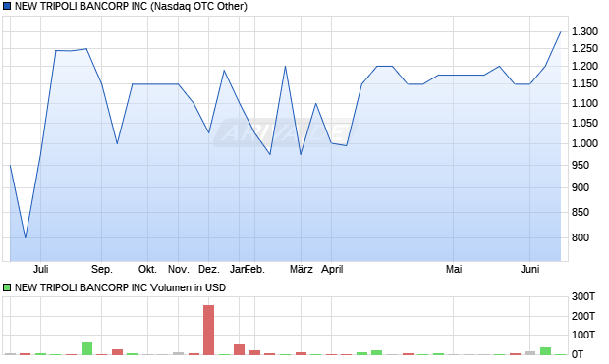The height and width of the screenshot is (364, 609).
Task: Click the green legend square beside Volumen in USD
Action: tap(7, 287)
